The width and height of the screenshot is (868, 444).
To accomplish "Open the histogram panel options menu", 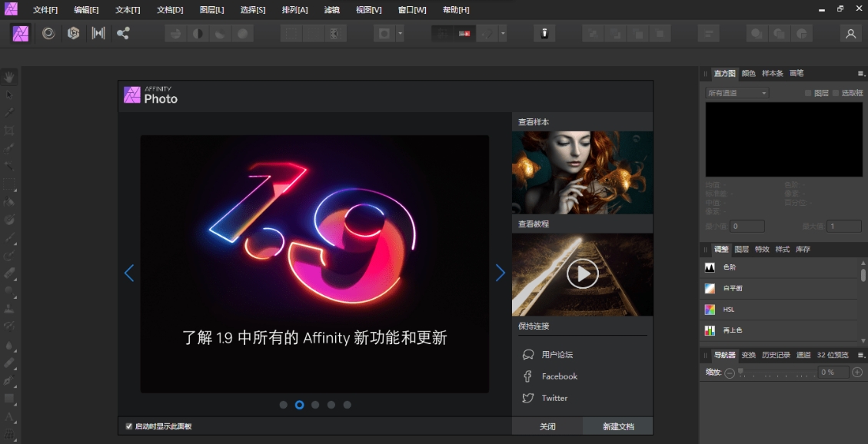I will 861,73.
